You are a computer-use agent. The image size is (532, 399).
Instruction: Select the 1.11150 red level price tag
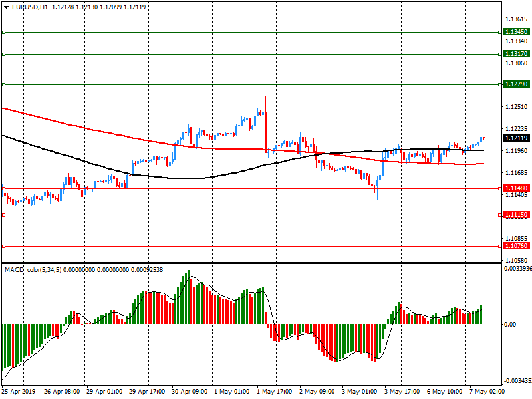[516, 215]
